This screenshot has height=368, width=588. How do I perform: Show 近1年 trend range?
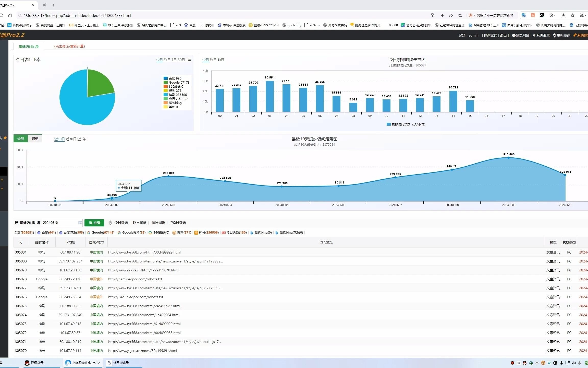coord(82,139)
